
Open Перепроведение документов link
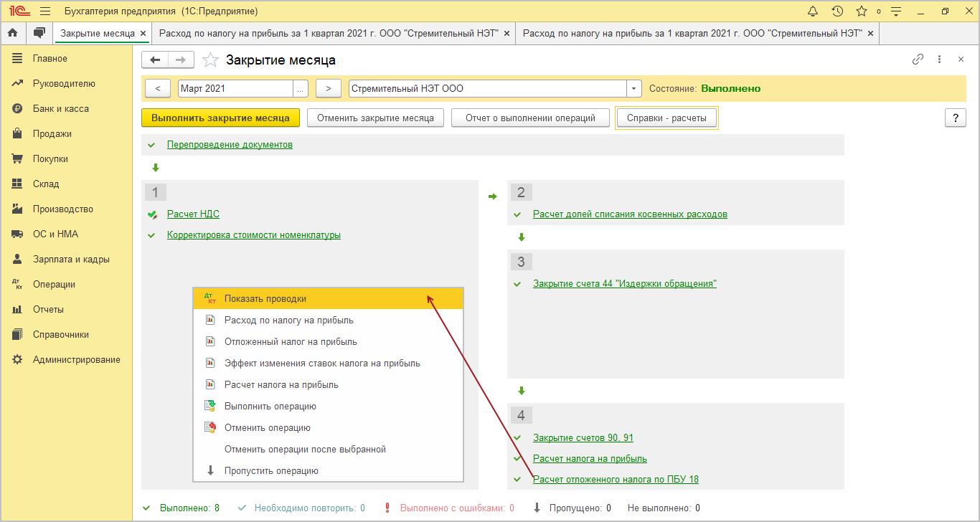(230, 144)
